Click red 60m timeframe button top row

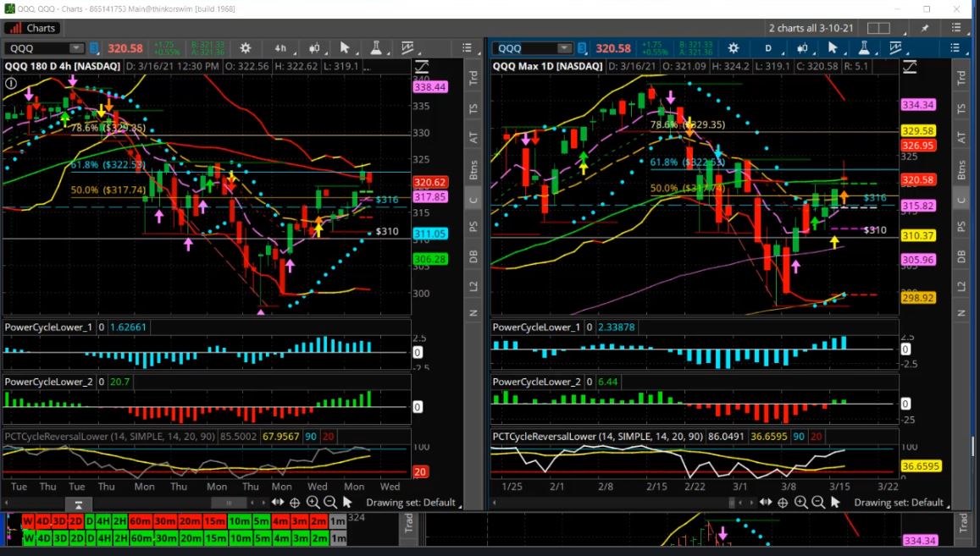[x=141, y=521]
